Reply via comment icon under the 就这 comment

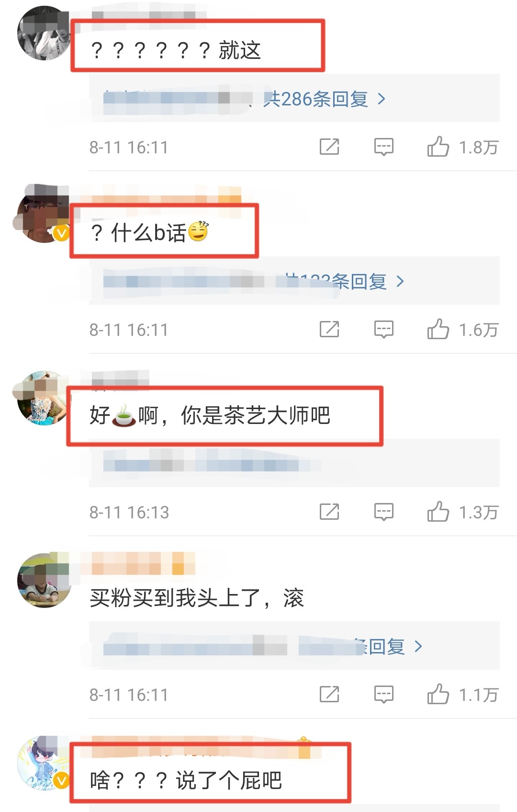(x=383, y=147)
